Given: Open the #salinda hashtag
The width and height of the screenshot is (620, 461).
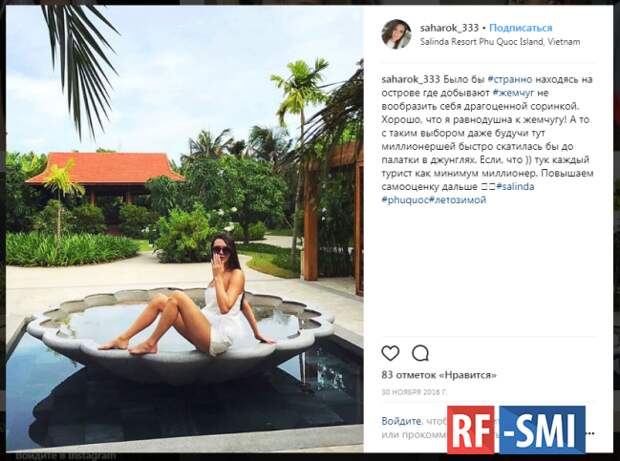Looking at the screenshot, I should (515, 187).
